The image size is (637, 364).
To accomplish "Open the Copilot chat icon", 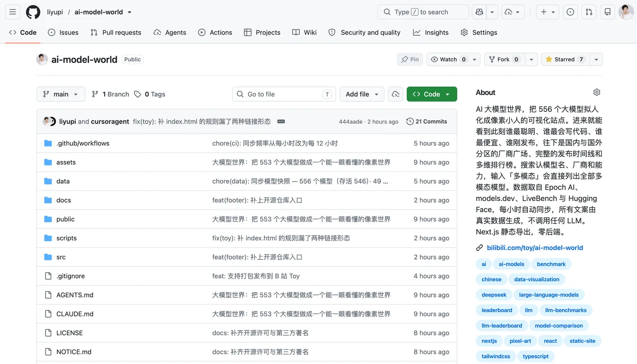I will (x=479, y=12).
